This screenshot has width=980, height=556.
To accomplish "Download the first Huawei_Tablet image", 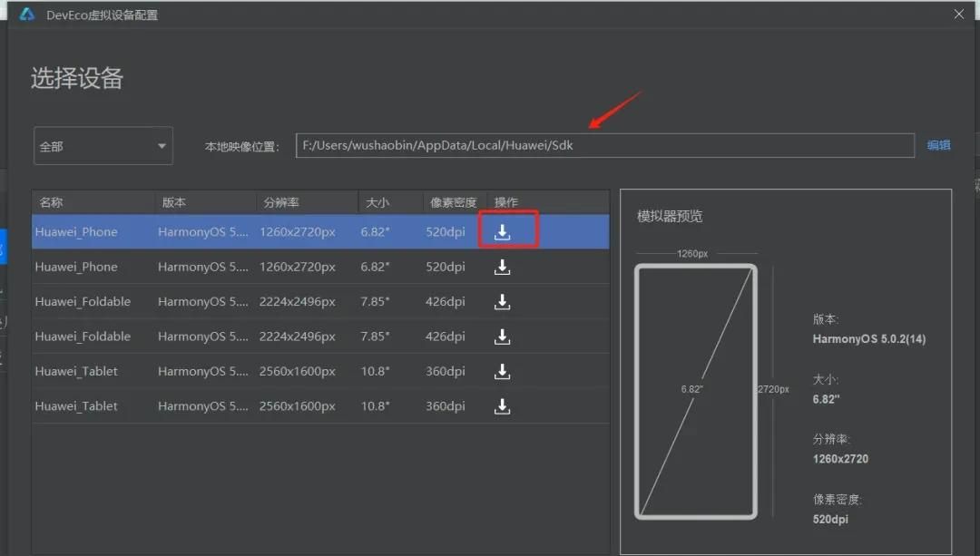I will [502, 372].
